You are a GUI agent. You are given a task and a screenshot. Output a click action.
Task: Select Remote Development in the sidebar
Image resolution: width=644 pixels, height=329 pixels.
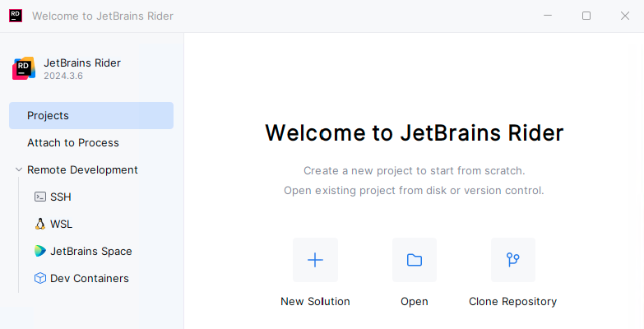(x=82, y=169)
